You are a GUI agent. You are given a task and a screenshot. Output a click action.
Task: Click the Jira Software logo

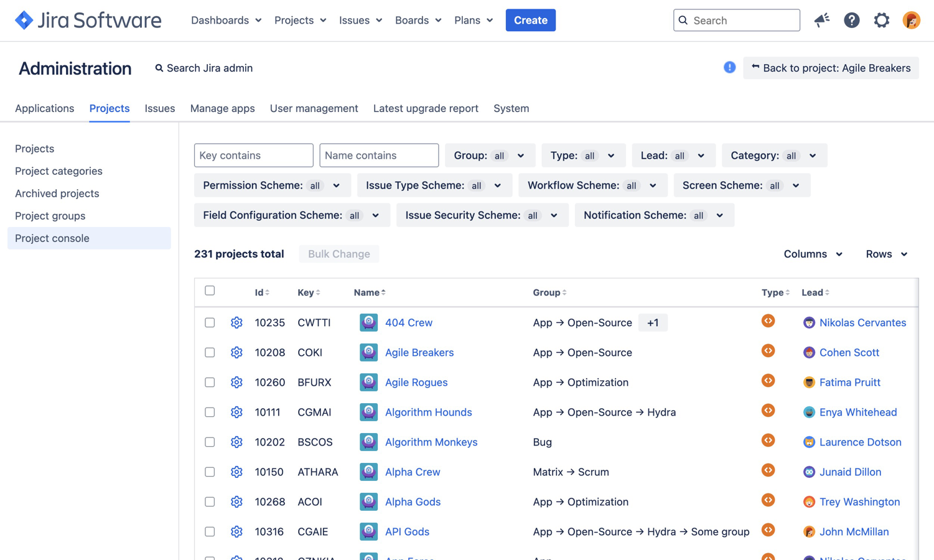(88, 21)
